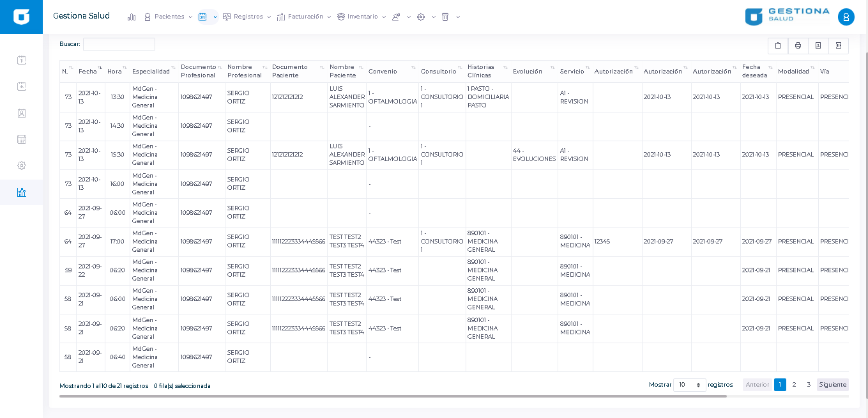Go to the Siguiente page
The image size is (868, 418).
[832, 385]
